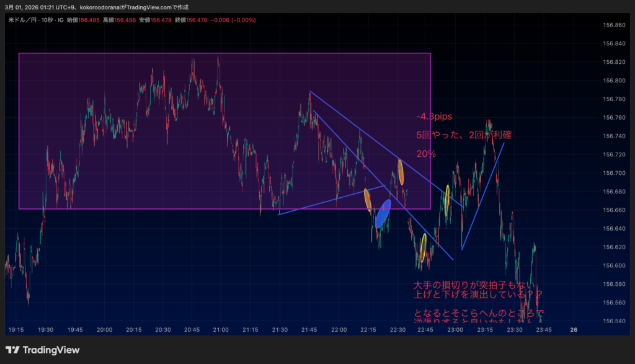Click the 19:15 time axis label
Screen dimensions: 635x364
coord(16,330)
